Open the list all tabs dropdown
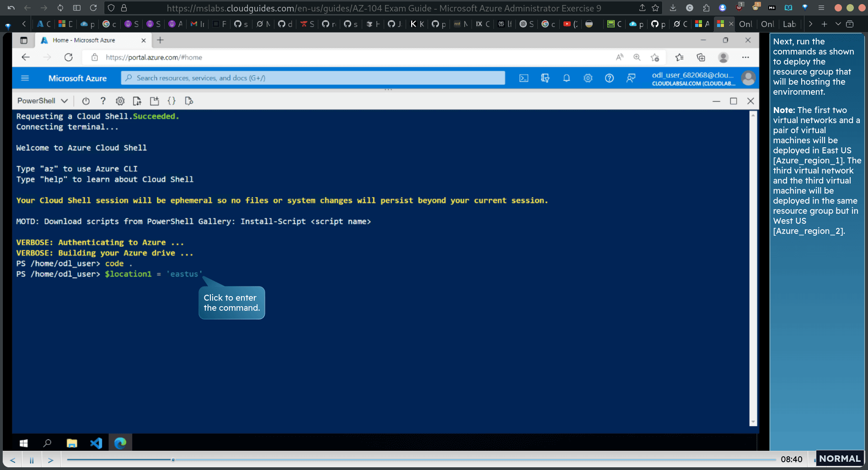868x470 pixels. (x=838, y=24)
